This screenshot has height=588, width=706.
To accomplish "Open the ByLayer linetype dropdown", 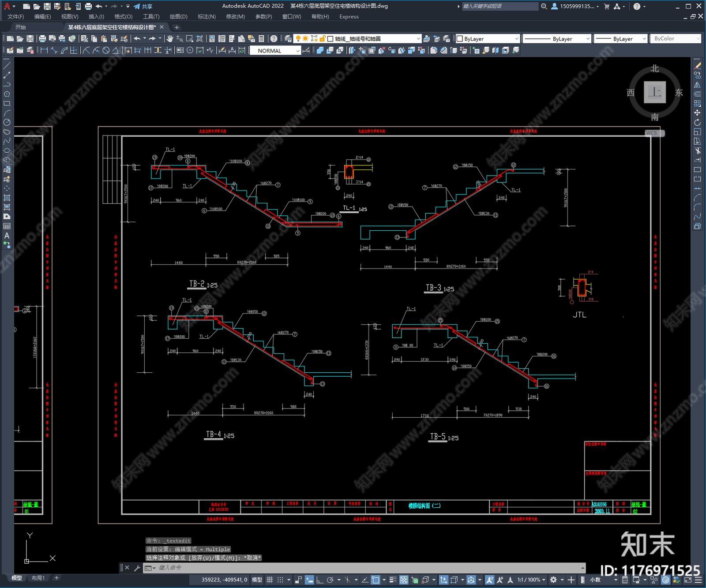I will tap(557, 39).
